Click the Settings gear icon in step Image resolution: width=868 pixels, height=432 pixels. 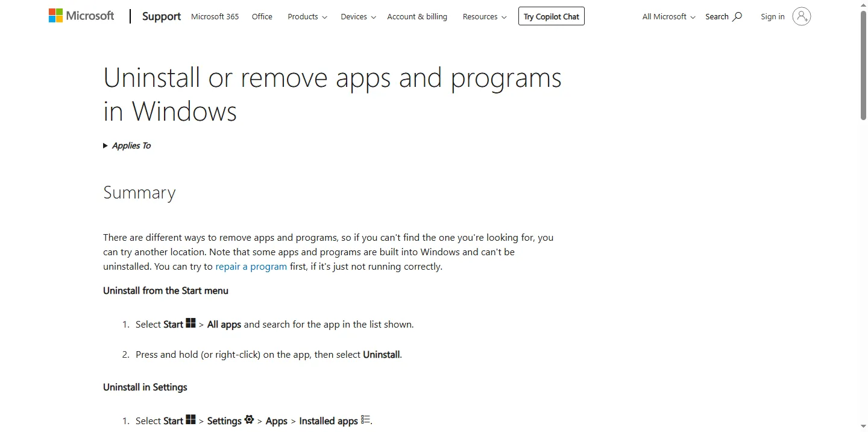[x=249, y=420]
